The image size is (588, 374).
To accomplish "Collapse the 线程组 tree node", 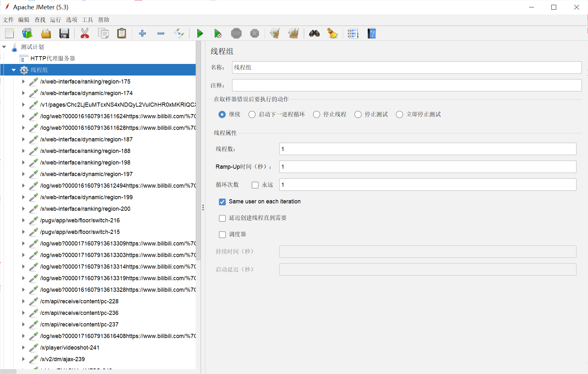I will pos(13,70).
